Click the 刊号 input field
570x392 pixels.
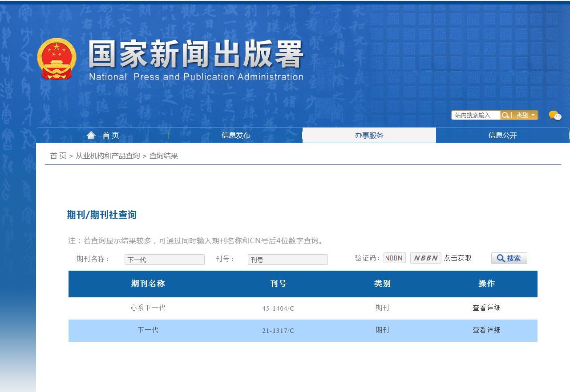(x=287, y=259)
